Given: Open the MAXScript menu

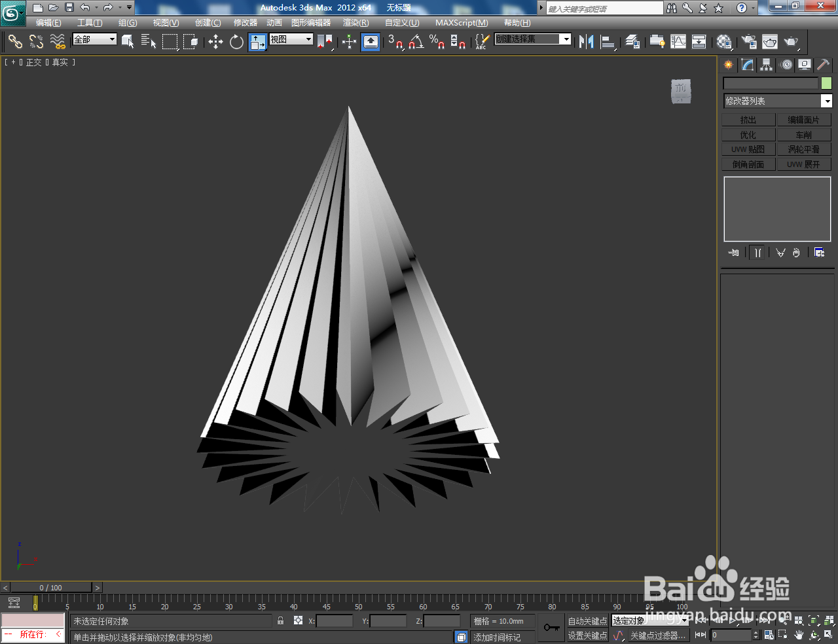Looking at the screenshot, I should (x=461, y=23).
